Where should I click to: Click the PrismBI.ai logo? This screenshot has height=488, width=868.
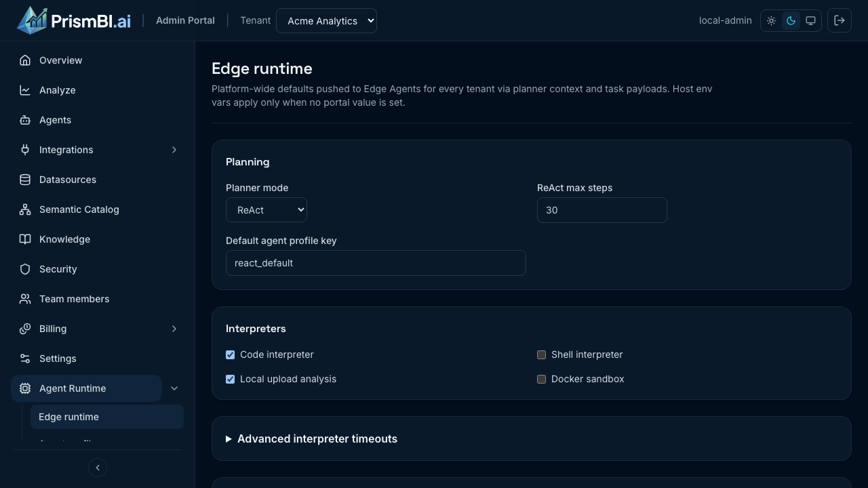point(74,20)
